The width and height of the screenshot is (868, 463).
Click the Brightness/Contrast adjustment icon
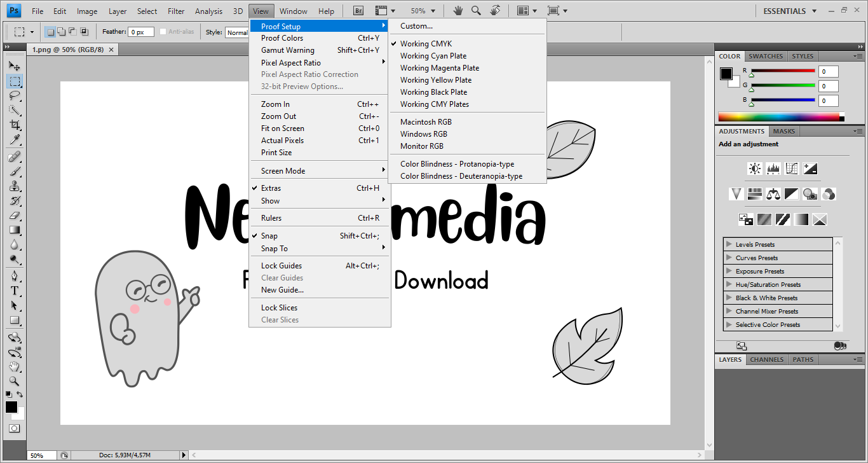[754, 169]
